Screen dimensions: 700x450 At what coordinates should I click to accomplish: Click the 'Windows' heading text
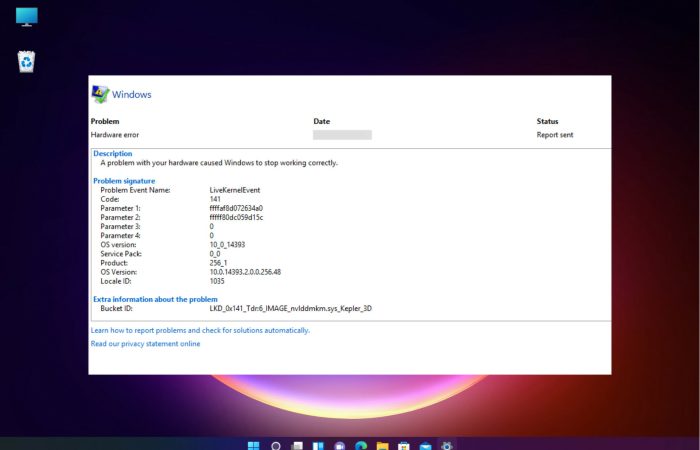pyautogui.click(x=132, y=95)
